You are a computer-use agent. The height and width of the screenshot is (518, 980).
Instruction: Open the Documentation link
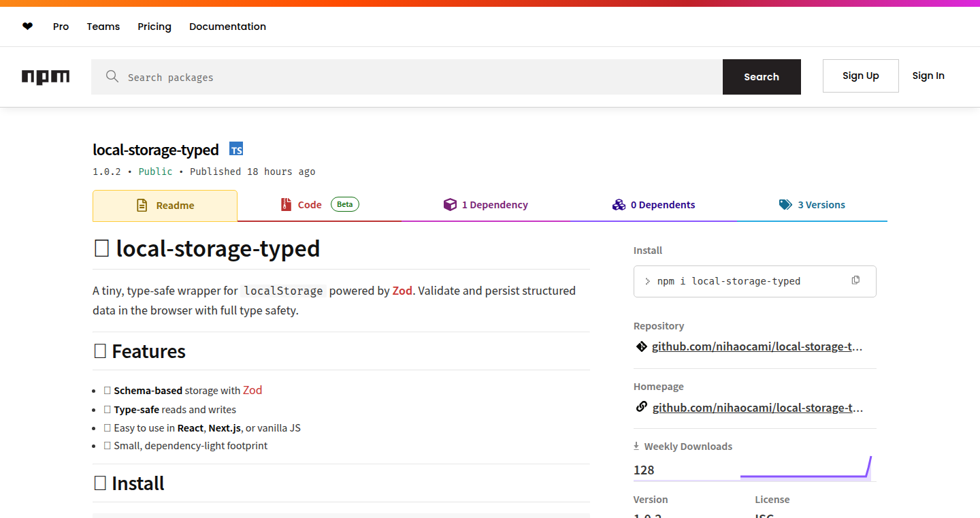tap(227, 27)
